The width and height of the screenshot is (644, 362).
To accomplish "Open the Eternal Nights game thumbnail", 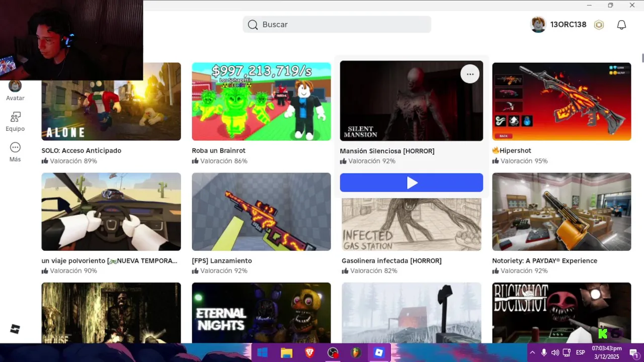I will 261,313.
